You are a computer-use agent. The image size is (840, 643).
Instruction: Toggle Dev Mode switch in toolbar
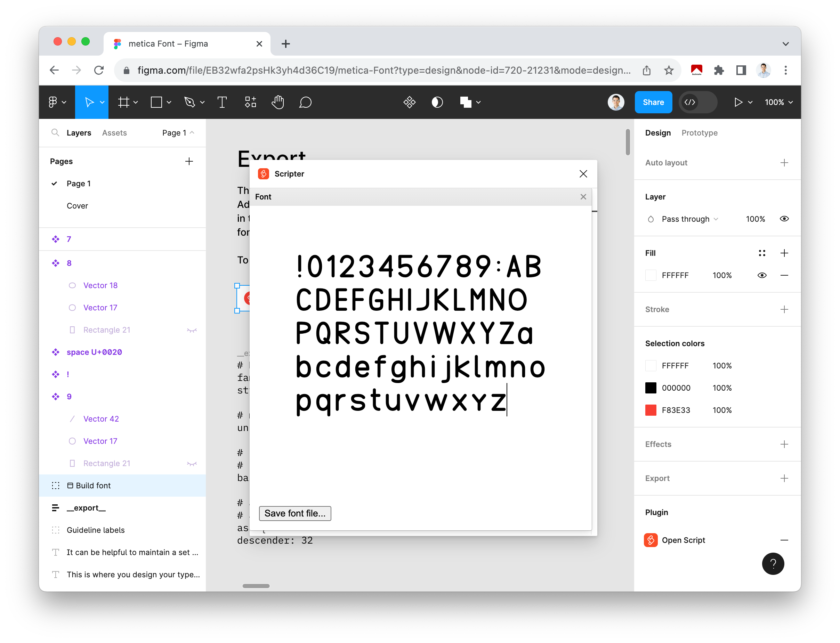(x=697, y=102)
